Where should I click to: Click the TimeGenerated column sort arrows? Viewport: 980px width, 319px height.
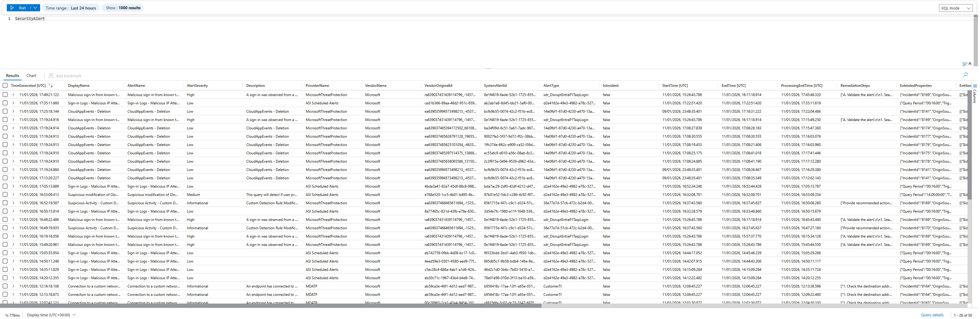(51, 86)
